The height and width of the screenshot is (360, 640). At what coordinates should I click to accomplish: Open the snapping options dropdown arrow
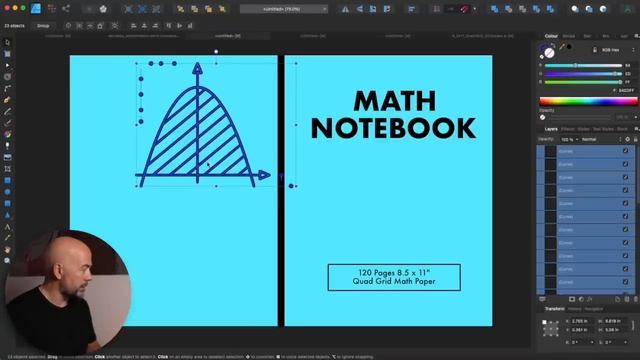(474, 9)
